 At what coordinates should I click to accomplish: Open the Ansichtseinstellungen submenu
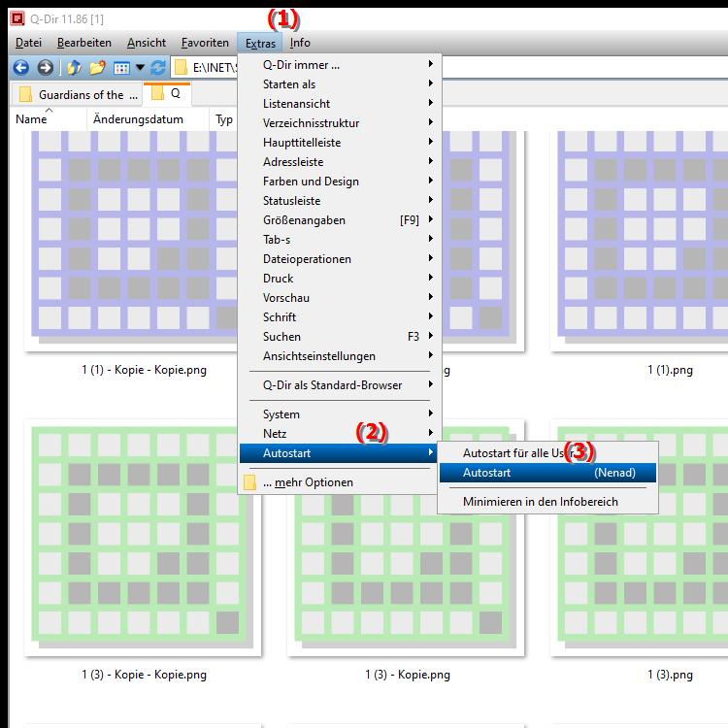click(x=340, y=356)
